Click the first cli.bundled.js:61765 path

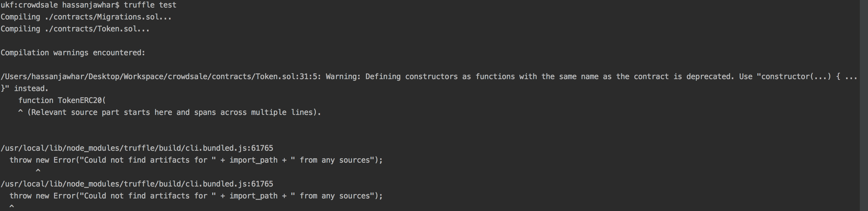pyautogui.click(x=137, y=148)
